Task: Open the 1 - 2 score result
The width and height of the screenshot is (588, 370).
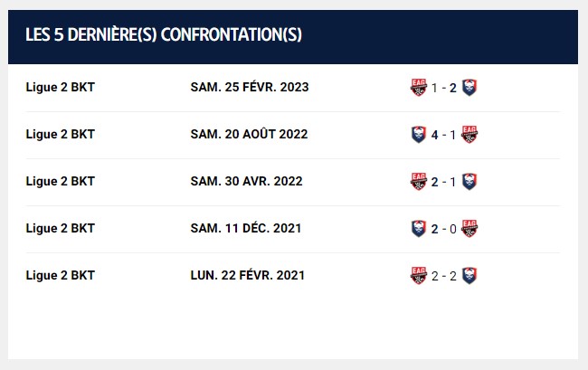Action: [x=444, y=88]
